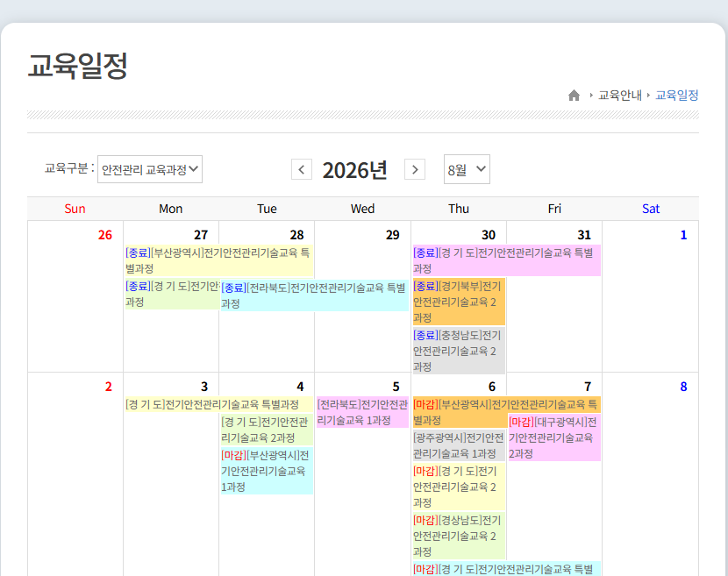
Task: Click the Sat column header
Action: pyautogui.click(x=651, y=209)
